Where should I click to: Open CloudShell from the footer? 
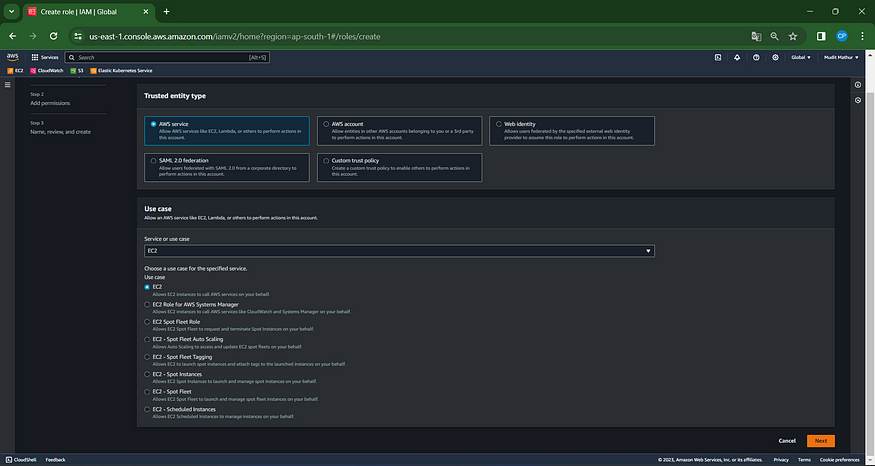[21, 460]
